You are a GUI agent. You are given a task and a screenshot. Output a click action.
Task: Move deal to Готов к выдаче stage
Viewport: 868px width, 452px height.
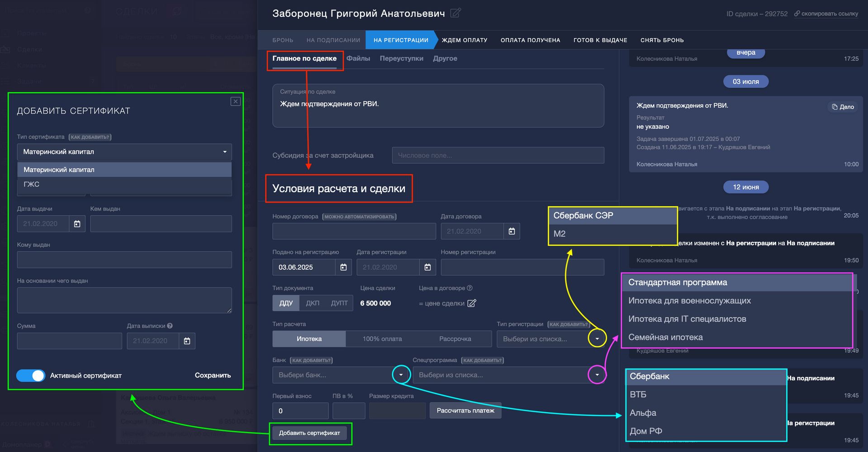click(x=600, y=40)
